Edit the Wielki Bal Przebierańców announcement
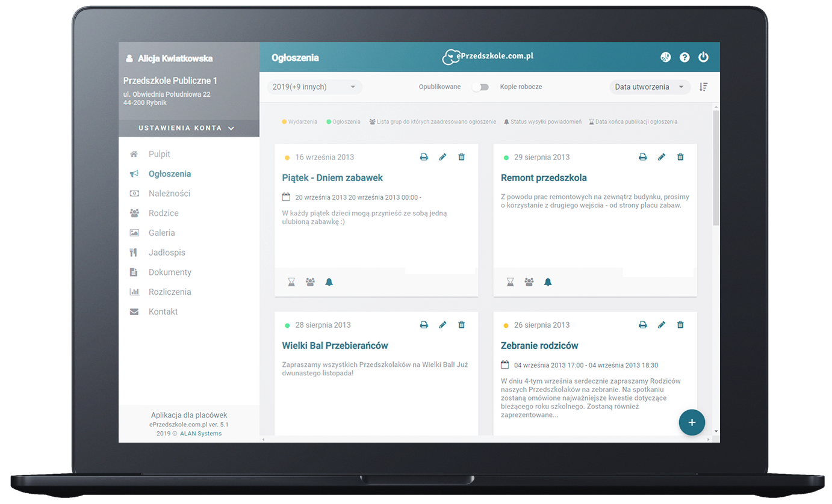The image size is (832, 504). pos(442,325)
